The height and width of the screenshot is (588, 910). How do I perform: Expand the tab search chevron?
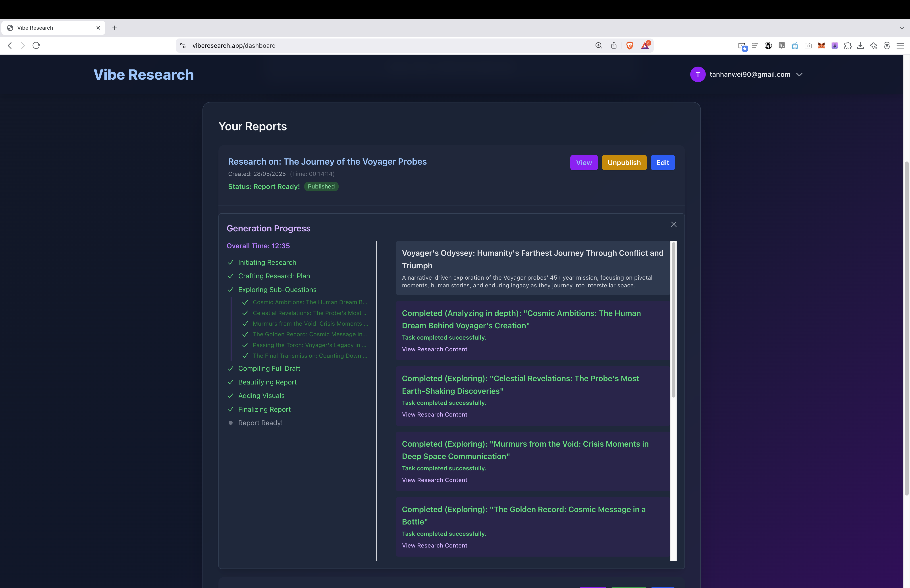(902, 28)
